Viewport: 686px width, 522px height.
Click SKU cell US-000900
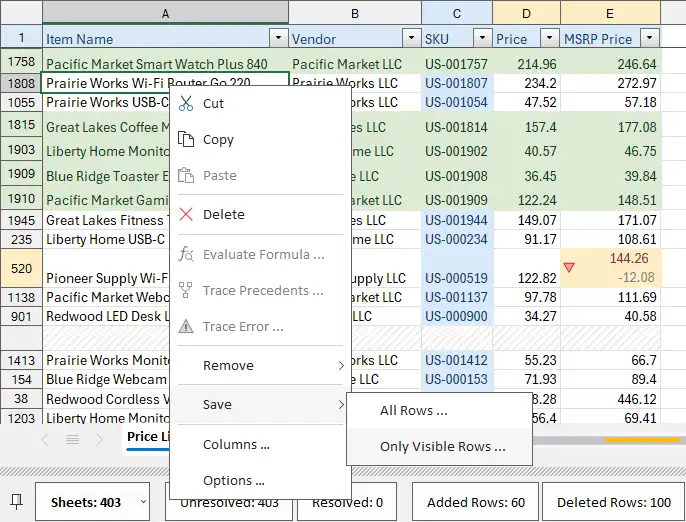[457, 316]
